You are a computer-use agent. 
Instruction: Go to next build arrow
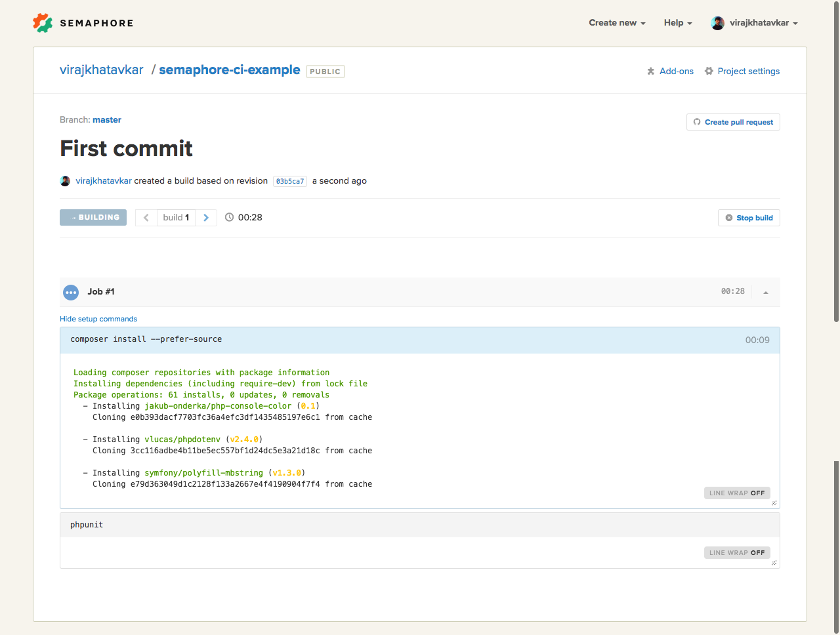[206, 218]
